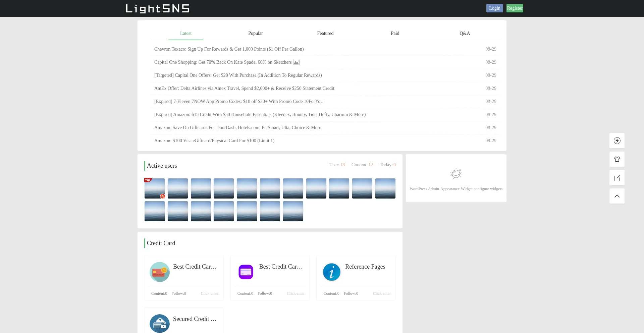Open the purple credit card icon
644x333 pixels.
click(246, 272)
